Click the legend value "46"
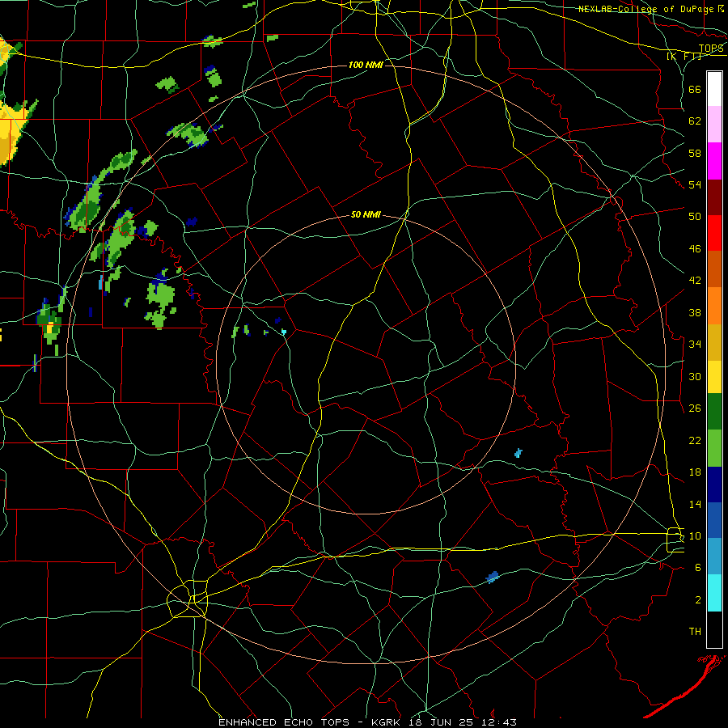 pyautogui.click(x=695, y=249)
